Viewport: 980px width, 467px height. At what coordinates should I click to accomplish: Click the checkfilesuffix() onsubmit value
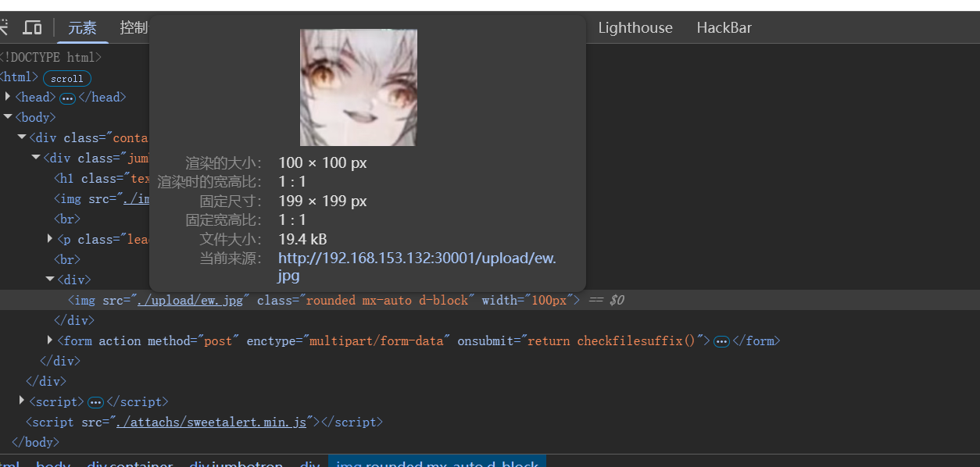(x=612, y=340)
